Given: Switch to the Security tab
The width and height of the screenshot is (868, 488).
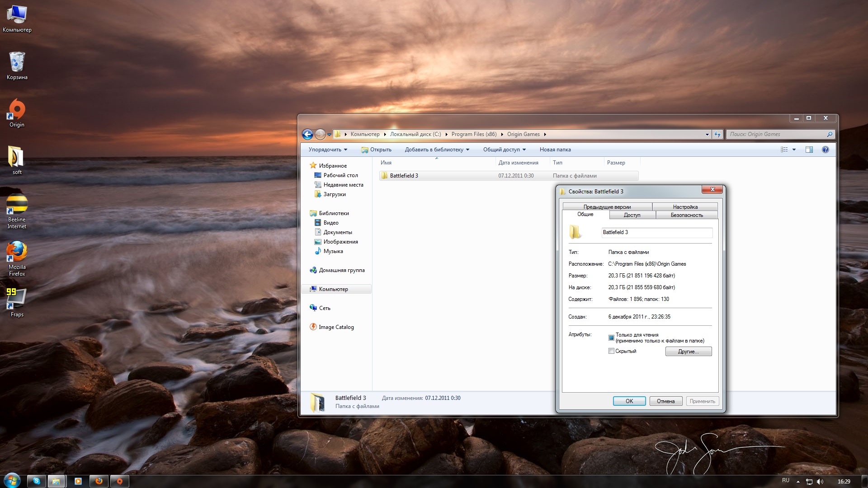Looking at the screenshot, I should click(x=686, y=215).
